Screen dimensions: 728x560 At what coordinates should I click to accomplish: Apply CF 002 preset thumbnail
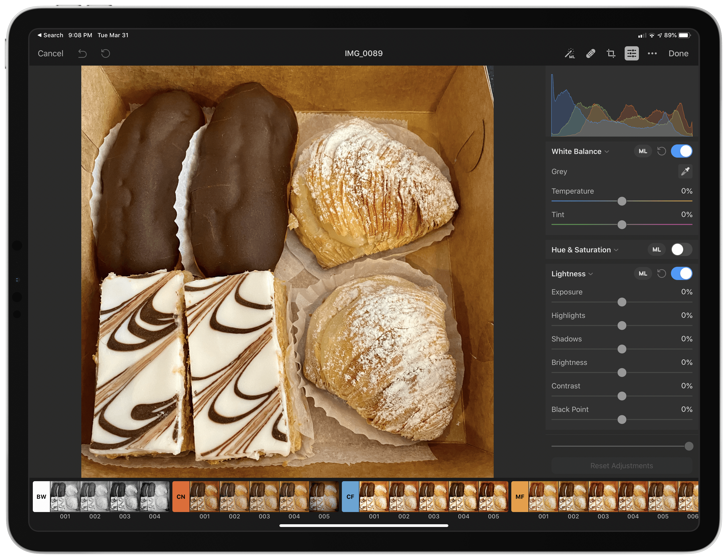[404, 496]
